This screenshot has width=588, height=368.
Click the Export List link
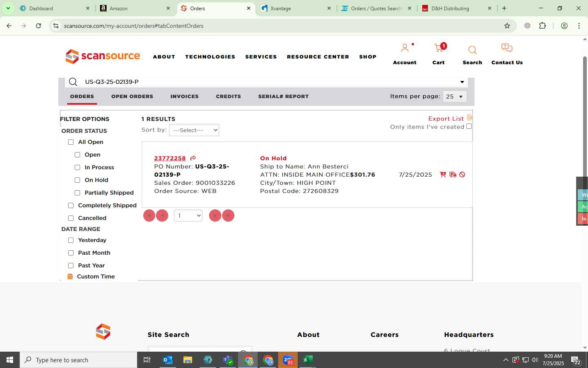pyautogui.click(x=446, y=119)
